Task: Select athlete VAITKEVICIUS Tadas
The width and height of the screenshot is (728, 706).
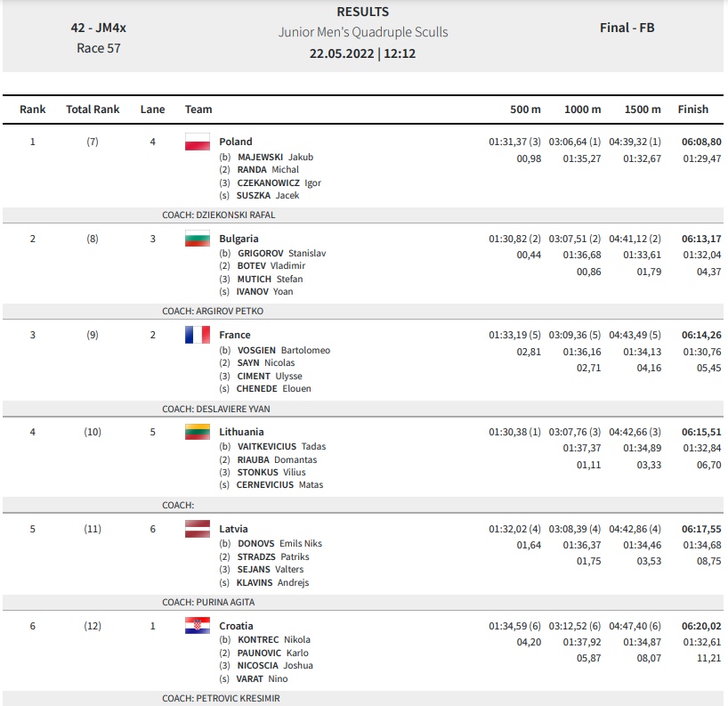Action: (281, 446)
